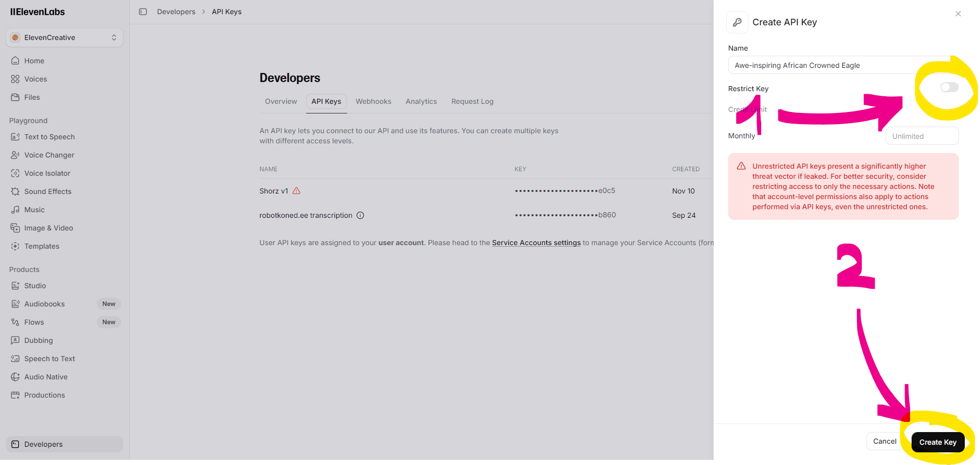Expand the ElevenCreative workspace selector
Viewport: 980px width, 465px height.
tap(64, 37)
